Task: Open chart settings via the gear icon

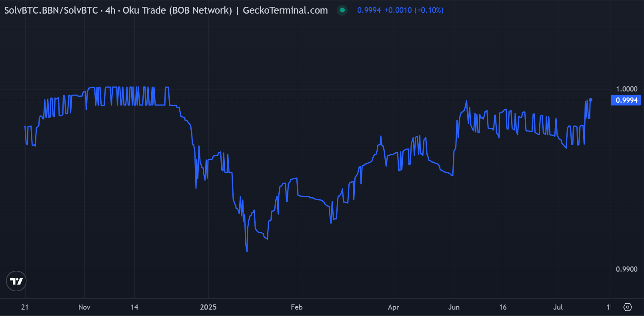Action: click(x=628, y=307)
